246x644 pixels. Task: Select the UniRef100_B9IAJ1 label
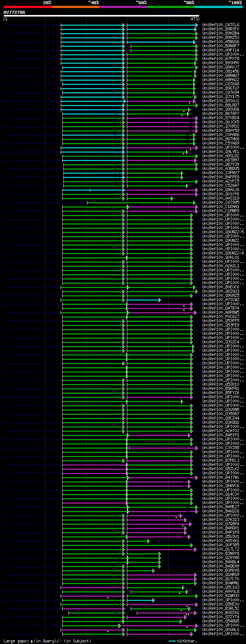[x=221, y=101]
